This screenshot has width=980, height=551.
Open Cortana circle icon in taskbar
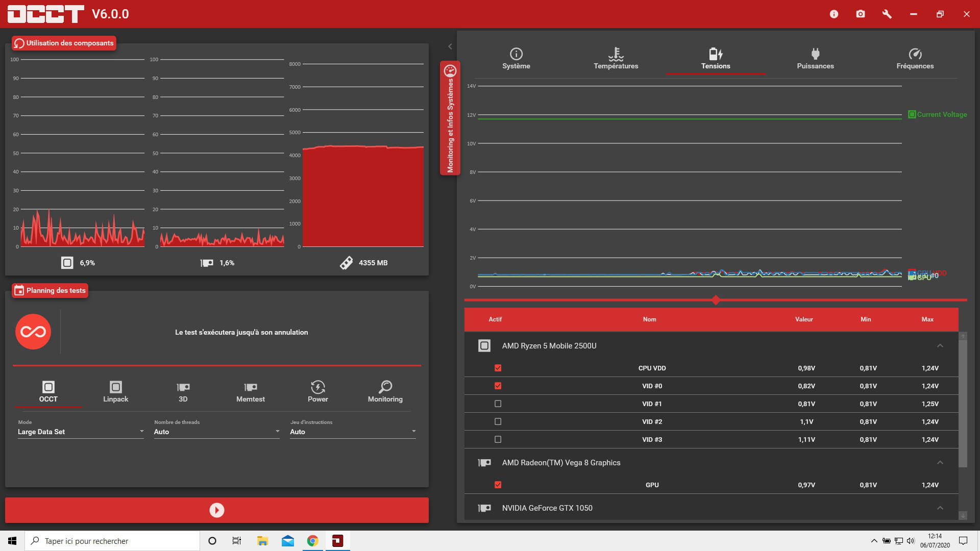tap(212, 541)
